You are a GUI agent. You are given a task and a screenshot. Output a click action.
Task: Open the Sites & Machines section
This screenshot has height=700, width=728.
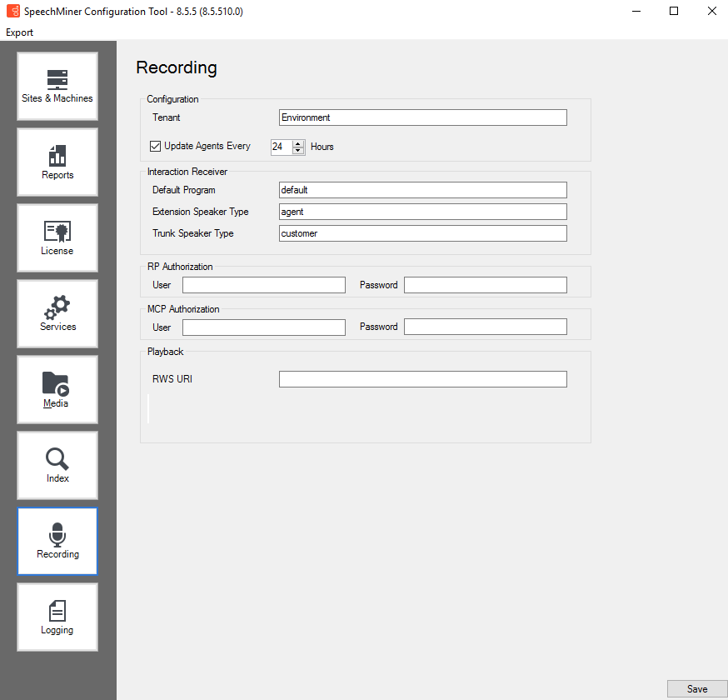click(x=57, y=81)
